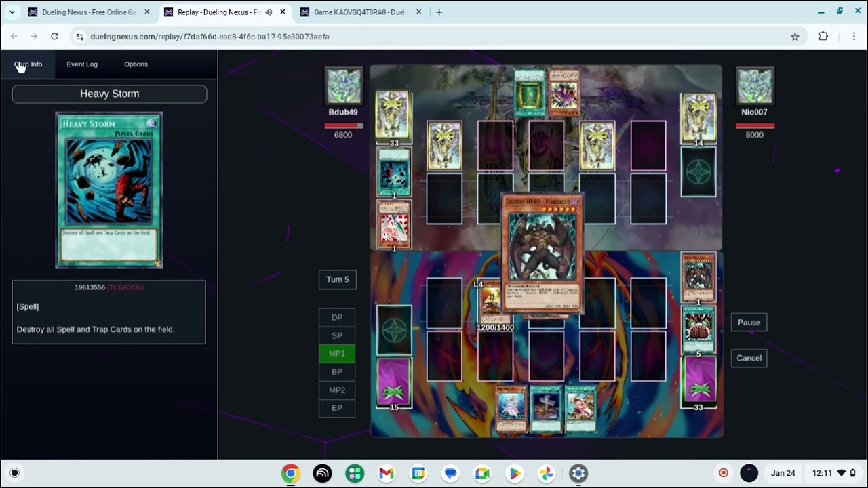Cancel the replay
Viewport: 868px width, 488px height.
[x=749, y=358]
